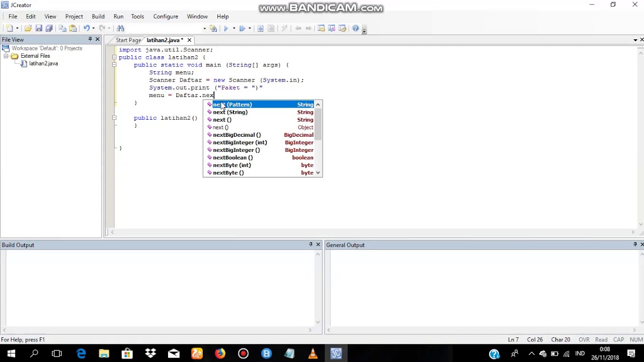The width and height of the screenshot is (644, 362).
Task: Save the file with the floppy disk icon
Action: 39,29
